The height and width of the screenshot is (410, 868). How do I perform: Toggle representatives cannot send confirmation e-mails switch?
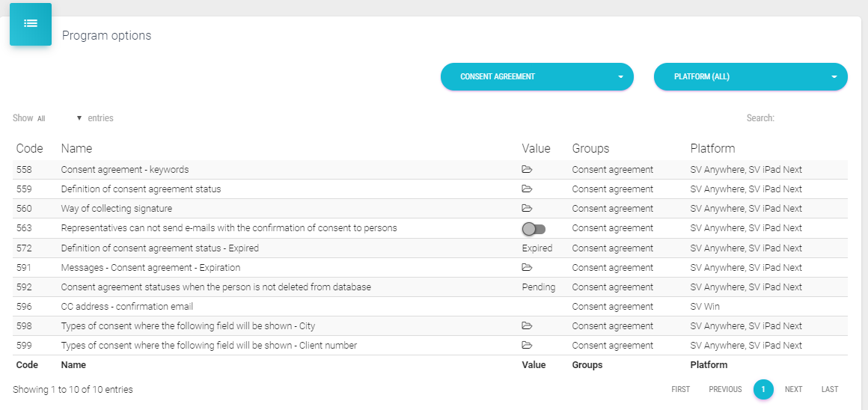pyautogui.click(x=534, y=229)
